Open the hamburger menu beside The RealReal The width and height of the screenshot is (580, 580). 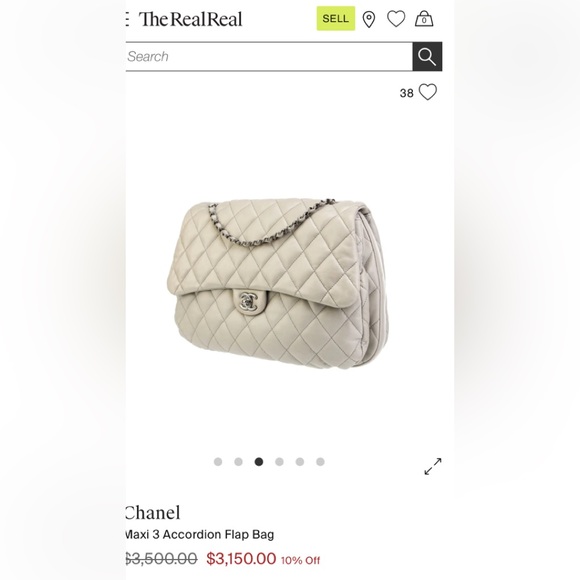click(x=127, y=19)
